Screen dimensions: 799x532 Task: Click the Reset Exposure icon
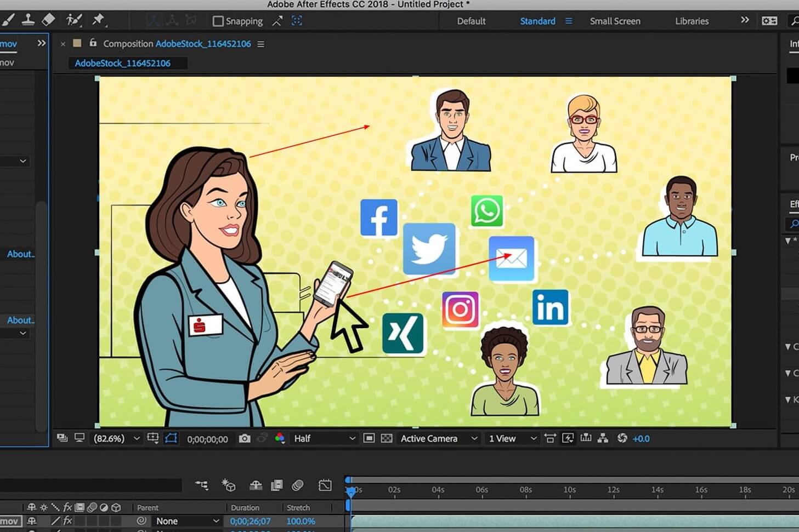(x=622, y=438)
